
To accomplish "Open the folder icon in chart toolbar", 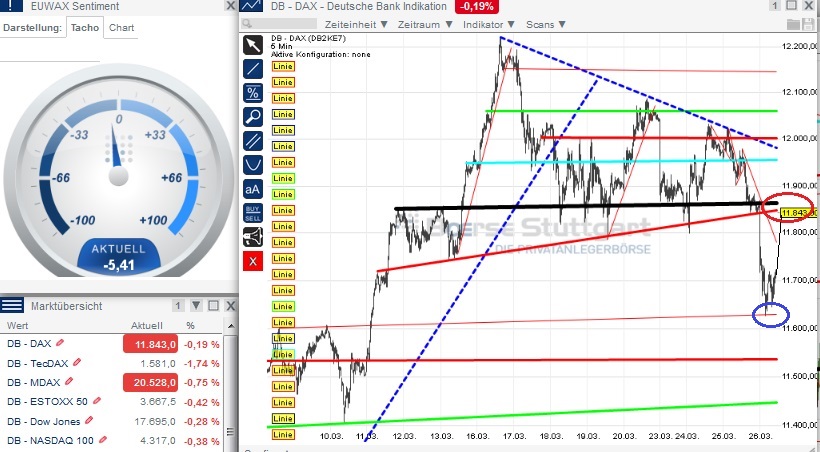I will (793, 24).
